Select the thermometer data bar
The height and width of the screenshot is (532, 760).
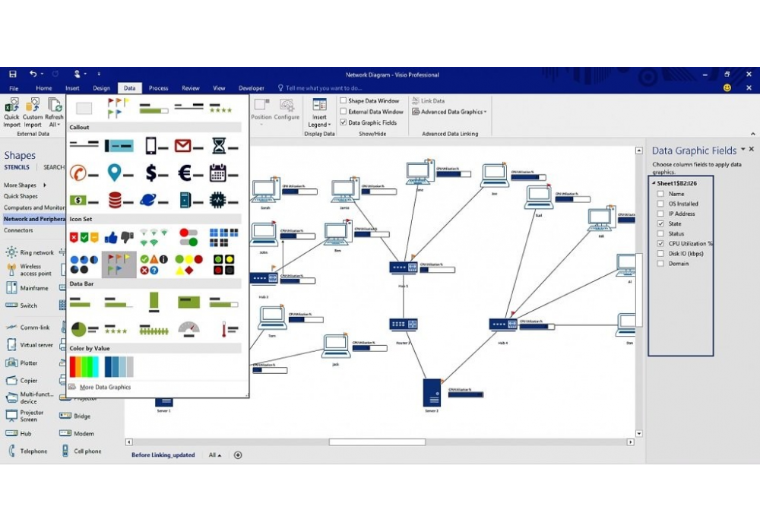(x=228, y=330)
